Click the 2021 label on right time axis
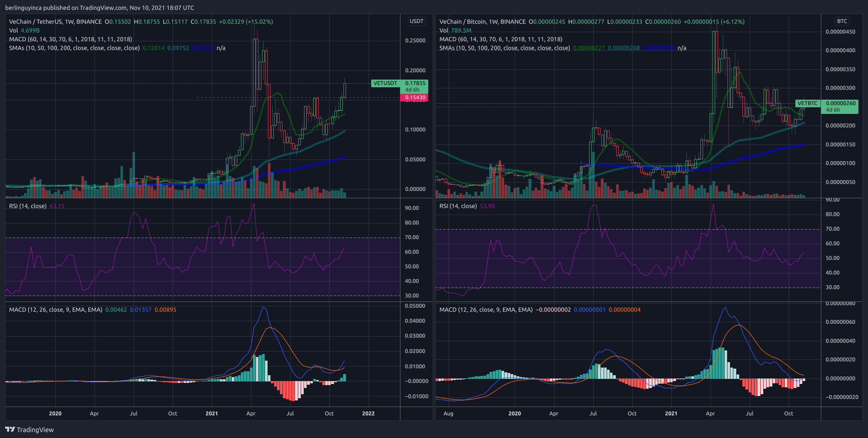 pos(671,413)
